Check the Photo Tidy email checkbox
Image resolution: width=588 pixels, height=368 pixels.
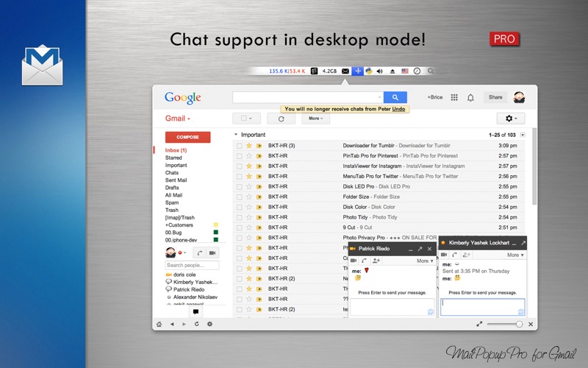click(x=240, y=217)
